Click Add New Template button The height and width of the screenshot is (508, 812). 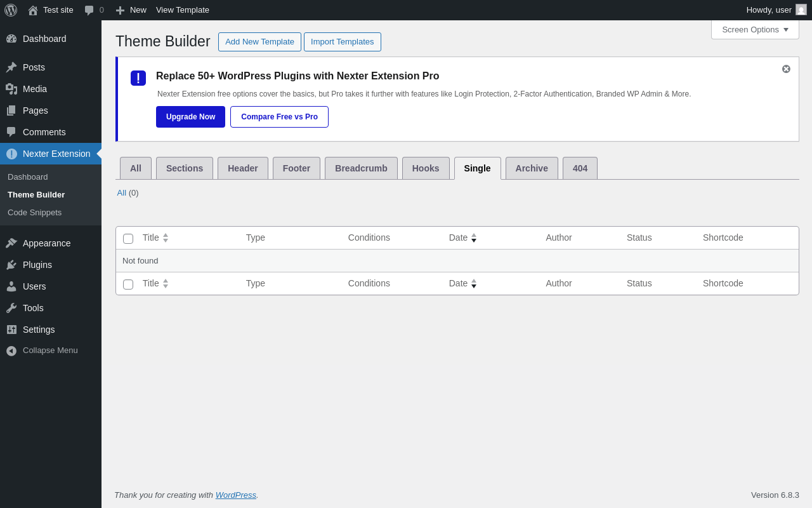tap(259, 42)
